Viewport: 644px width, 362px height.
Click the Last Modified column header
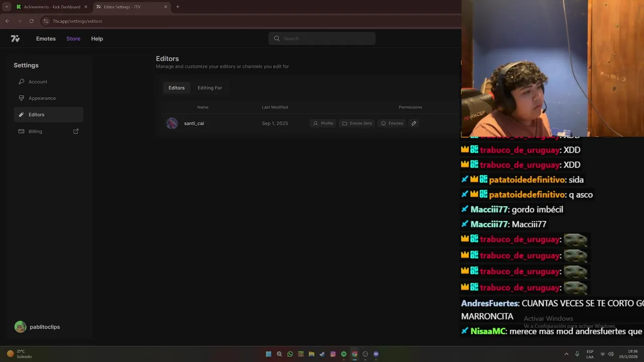[275, 107]
